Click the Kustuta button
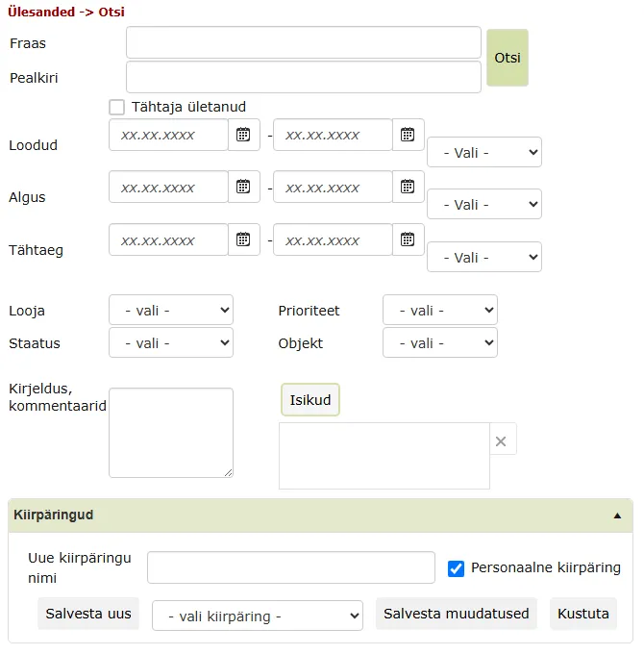The width and height of the screenshot is (644, 654). [x=583, y=614]
